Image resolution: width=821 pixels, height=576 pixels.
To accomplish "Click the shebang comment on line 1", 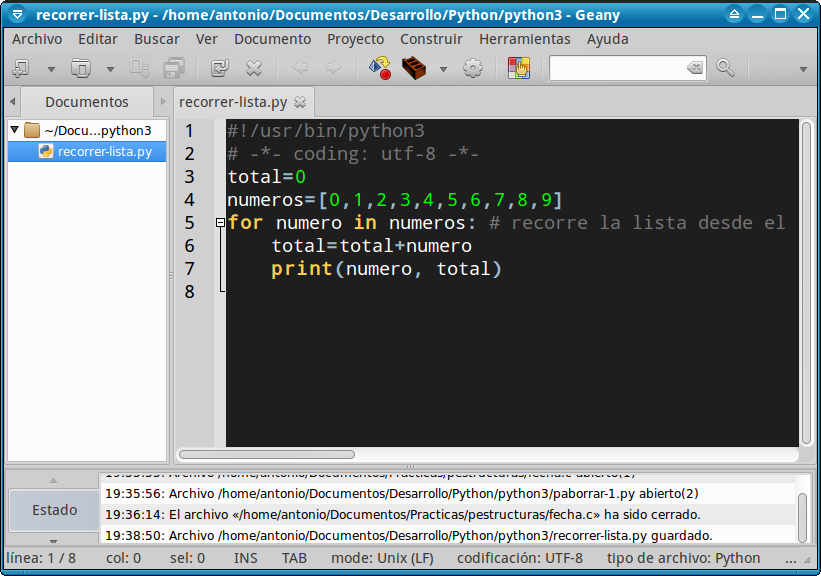I will click(326, 131).
